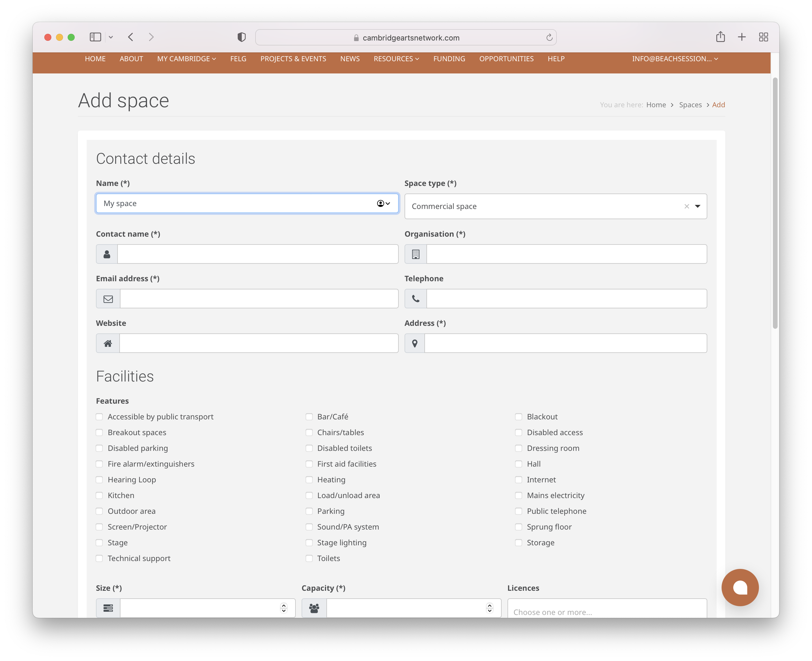Viewport: 812px width, 661px height.
Task: Open Safari tab overview grid icon
Action: click(763, 37)
